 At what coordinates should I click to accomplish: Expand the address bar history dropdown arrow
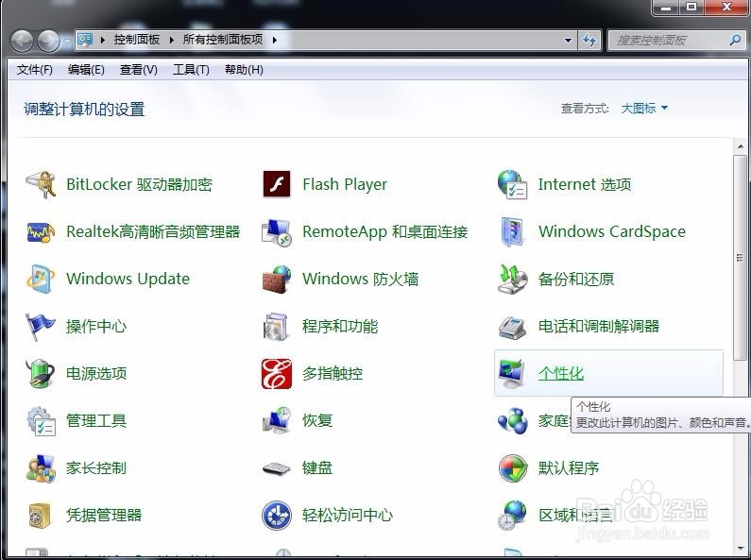(x=568, y=41)
